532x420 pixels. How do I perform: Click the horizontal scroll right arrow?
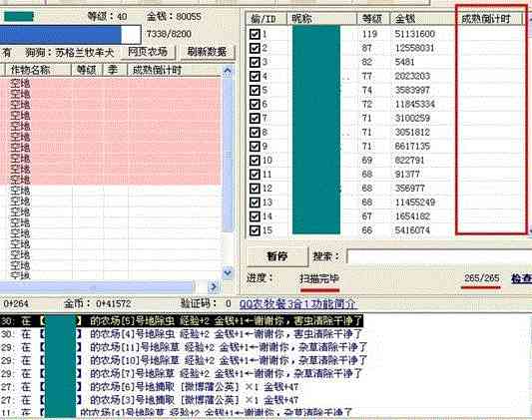point(214,287)
